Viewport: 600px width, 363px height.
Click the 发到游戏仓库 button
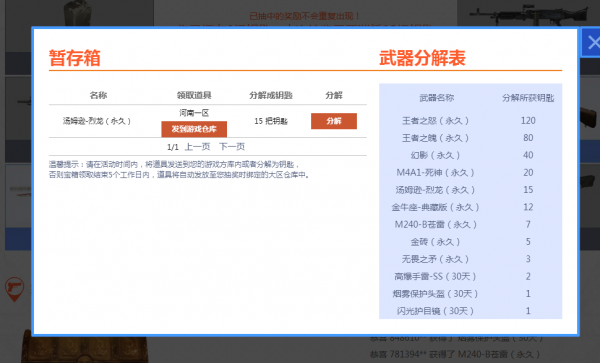(x=194, y=129)
